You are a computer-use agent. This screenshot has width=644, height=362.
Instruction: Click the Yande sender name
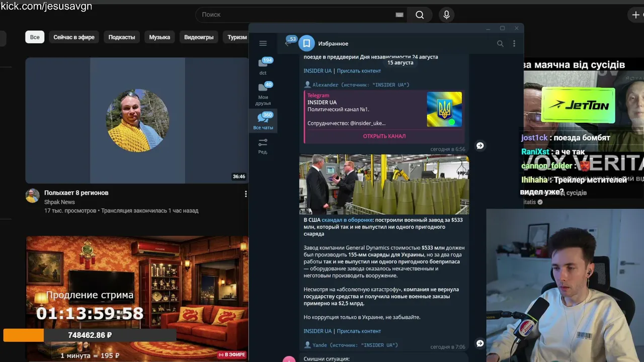[x=319, y=345]
